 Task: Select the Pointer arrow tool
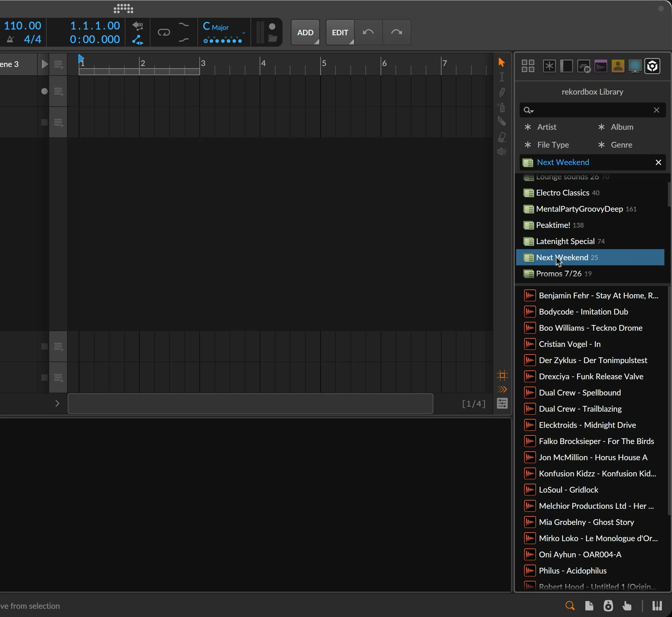(502, 63)
